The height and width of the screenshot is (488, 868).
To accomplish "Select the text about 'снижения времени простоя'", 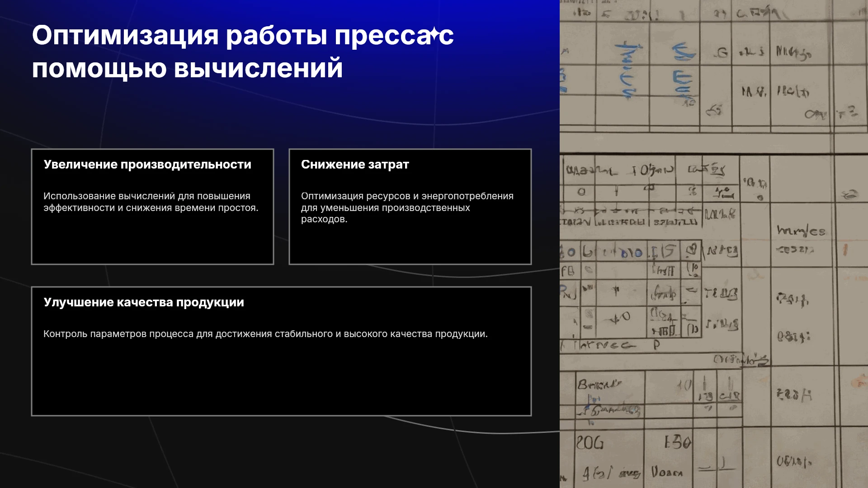I will point(151,202).
